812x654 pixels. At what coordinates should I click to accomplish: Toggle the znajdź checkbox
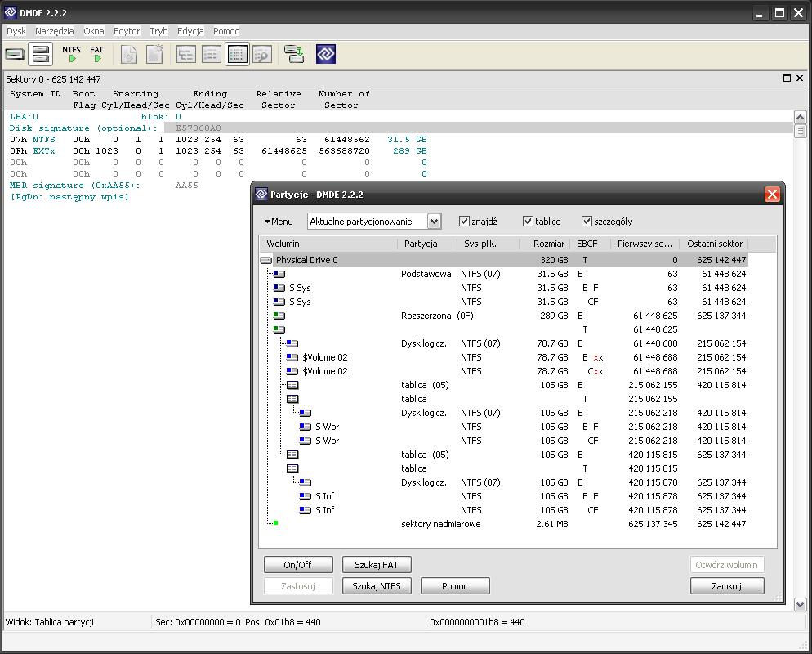(464, 222)
